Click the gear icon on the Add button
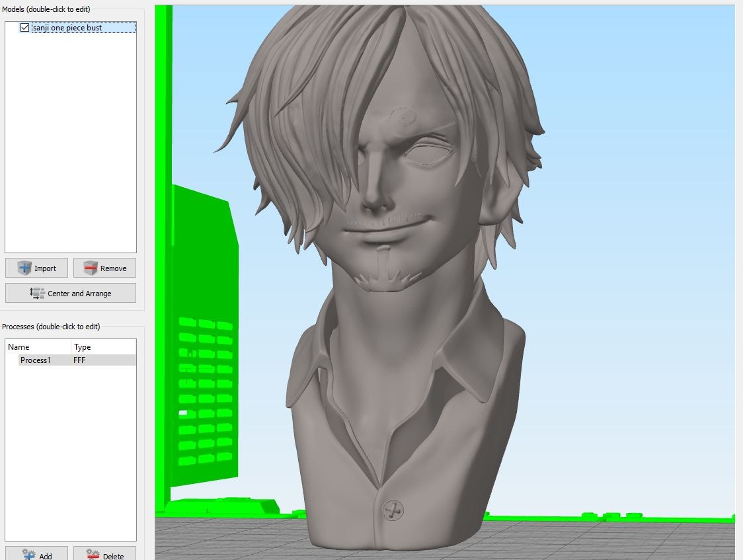Image resolution: width=743 pixels, height=560 pixels. tap(29, 555)
